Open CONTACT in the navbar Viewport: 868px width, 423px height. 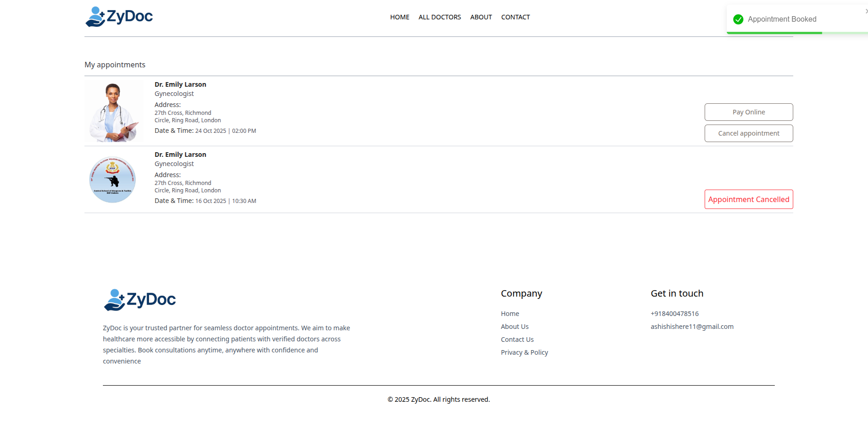pos(515,17)
